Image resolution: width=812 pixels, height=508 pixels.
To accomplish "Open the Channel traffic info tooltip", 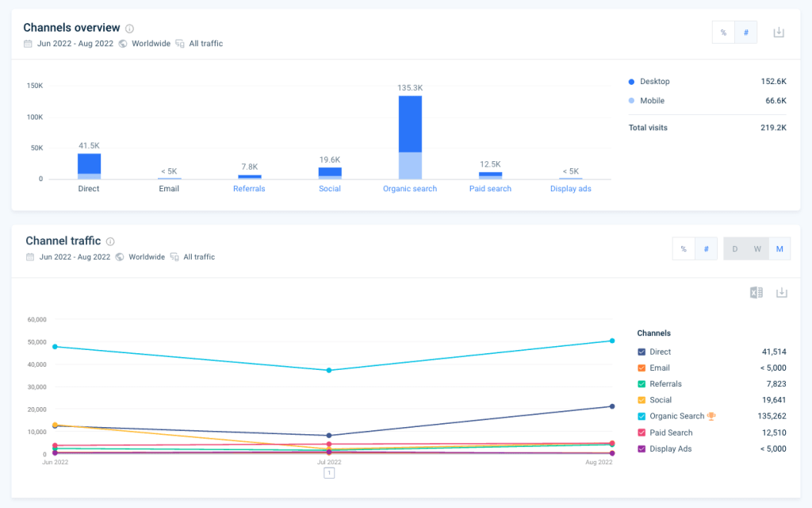I will tap(110, 241).
